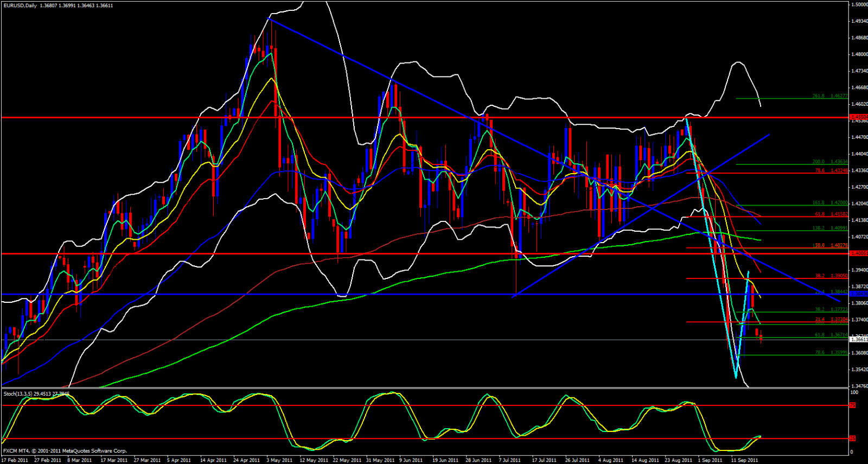Click the 19 Jun 2011 date label

coord(445,460)
